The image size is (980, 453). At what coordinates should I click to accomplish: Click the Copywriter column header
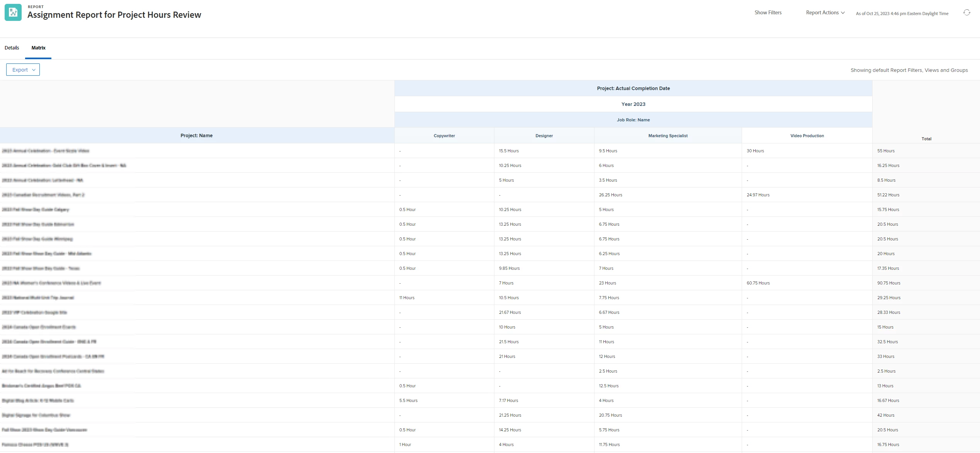(x=444, y=136)
